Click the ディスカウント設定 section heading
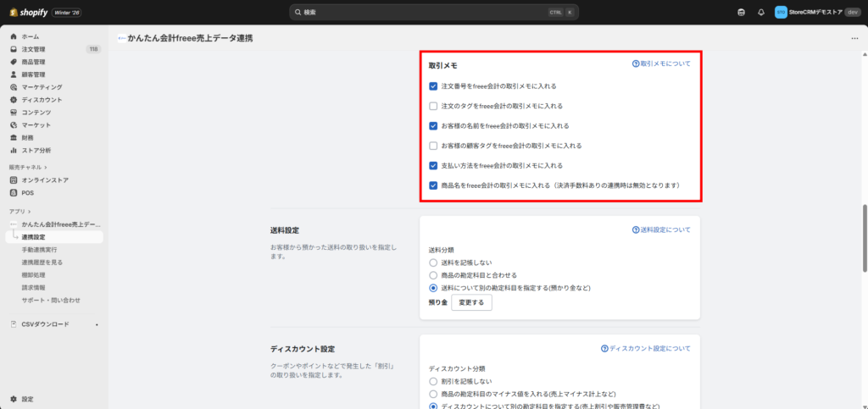The height and width of the screenshot is (409, 868). 303,350
